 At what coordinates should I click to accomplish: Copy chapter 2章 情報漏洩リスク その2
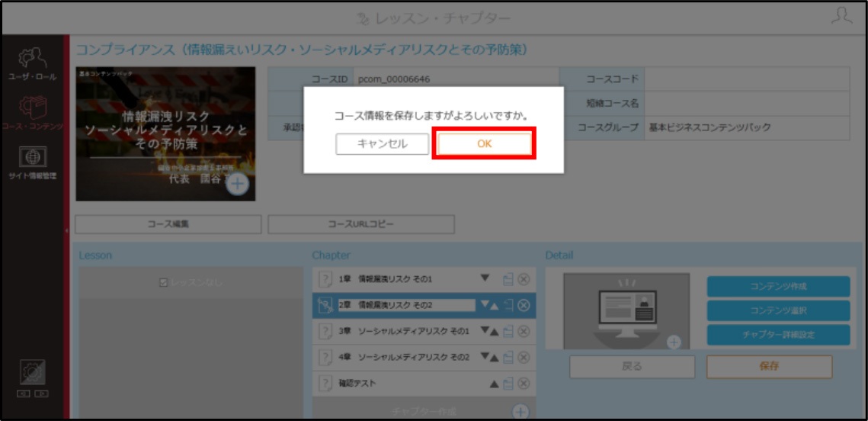point(508,305)
